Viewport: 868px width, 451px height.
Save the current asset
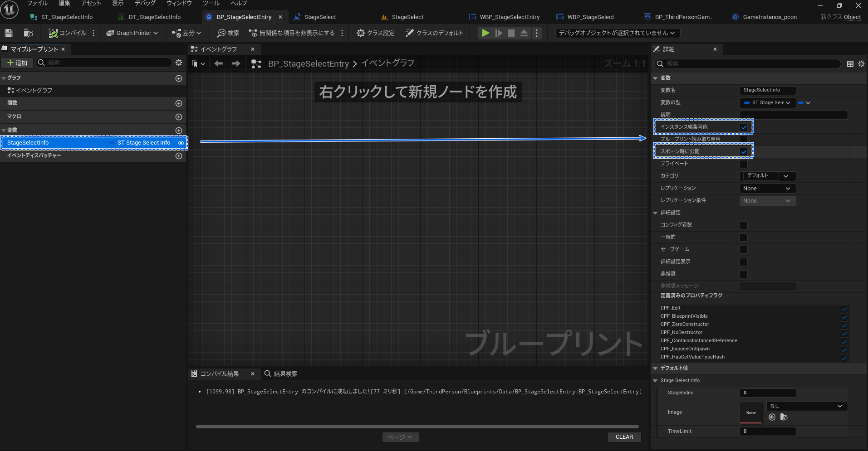coord(8,33)
